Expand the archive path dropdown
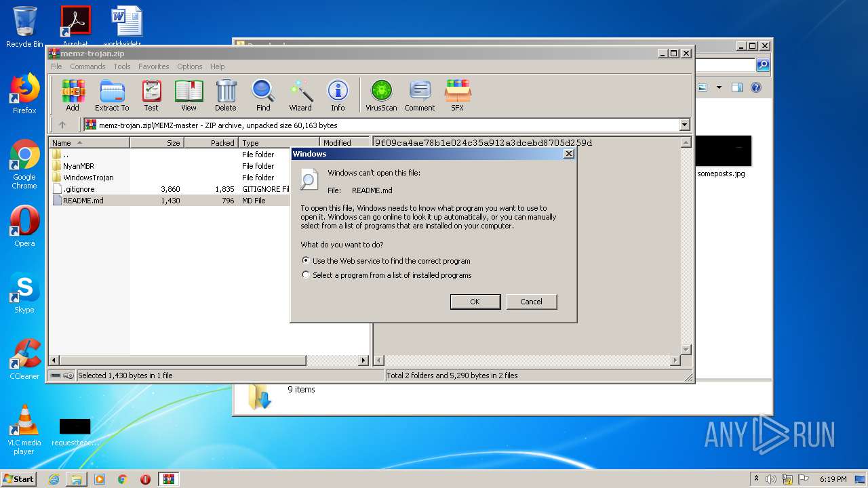This screenshot has height=488, width=868. [684, 125]
